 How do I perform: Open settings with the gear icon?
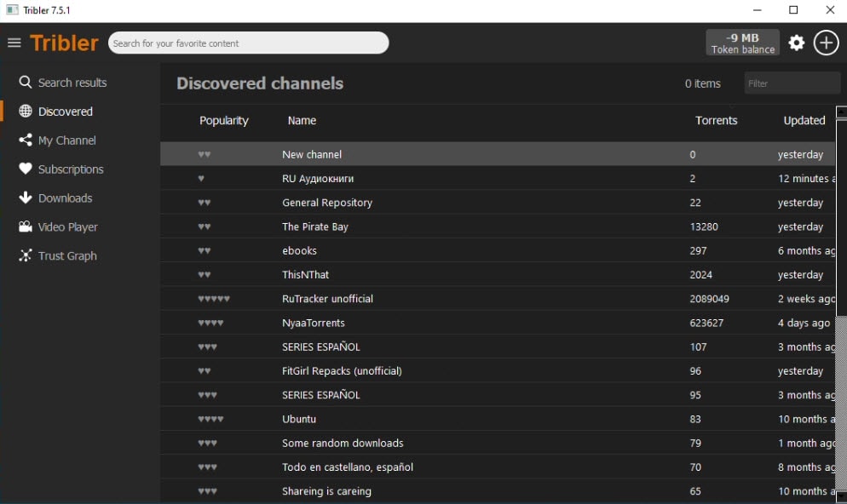(796, 43)
